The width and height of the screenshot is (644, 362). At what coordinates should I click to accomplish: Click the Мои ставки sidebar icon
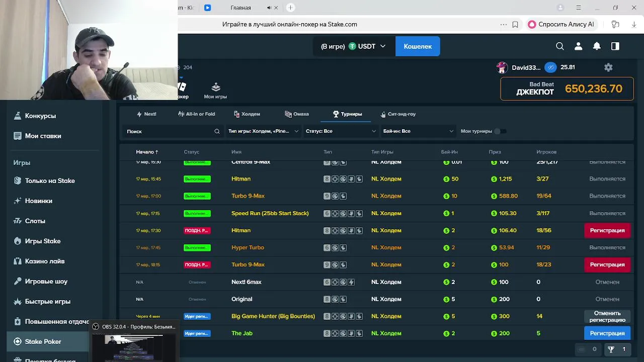point(18,136)
